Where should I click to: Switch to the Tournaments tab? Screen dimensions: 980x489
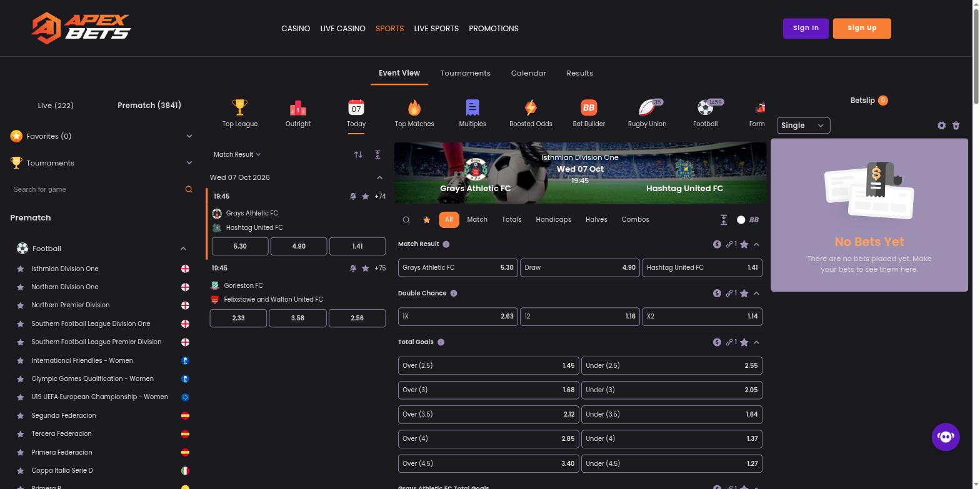pyautogui.click(x=466, y=73)
